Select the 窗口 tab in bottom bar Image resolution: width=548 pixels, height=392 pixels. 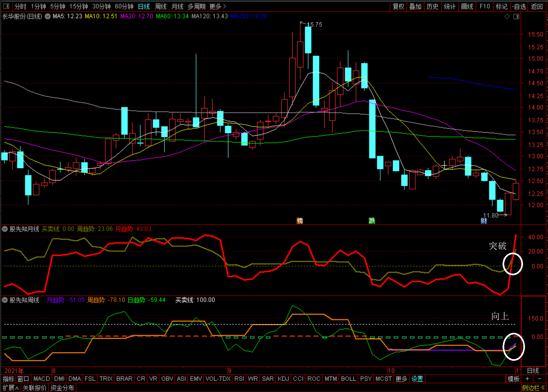coord(23,379)
